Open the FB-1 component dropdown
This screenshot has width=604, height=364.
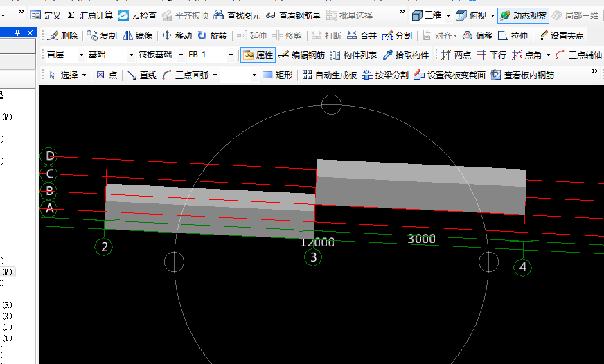pos(231,55)
